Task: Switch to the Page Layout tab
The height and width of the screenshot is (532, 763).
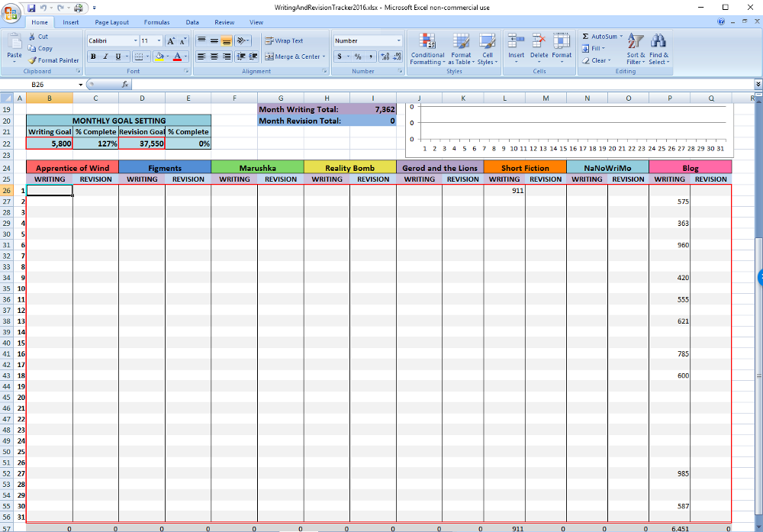Action: coord(111,22)
